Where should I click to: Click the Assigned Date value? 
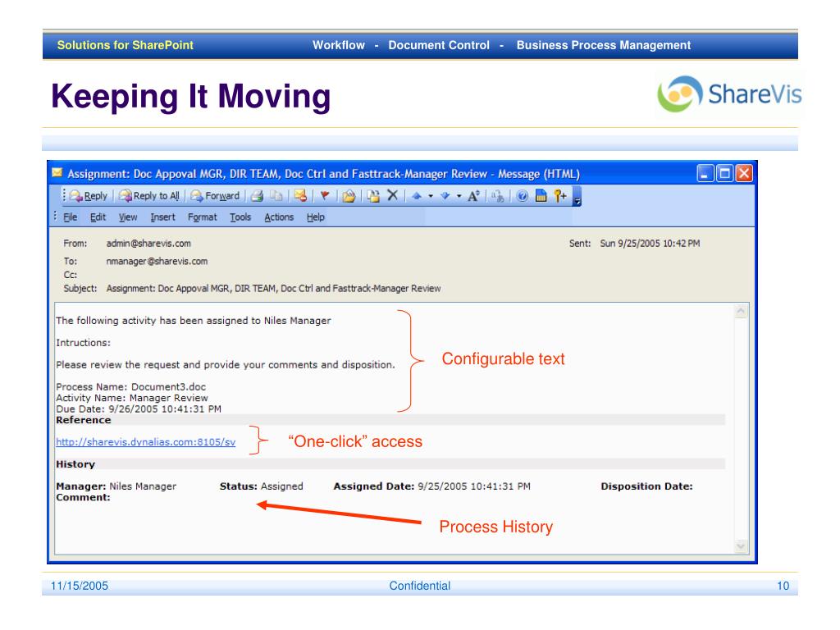tap(474, 486)
